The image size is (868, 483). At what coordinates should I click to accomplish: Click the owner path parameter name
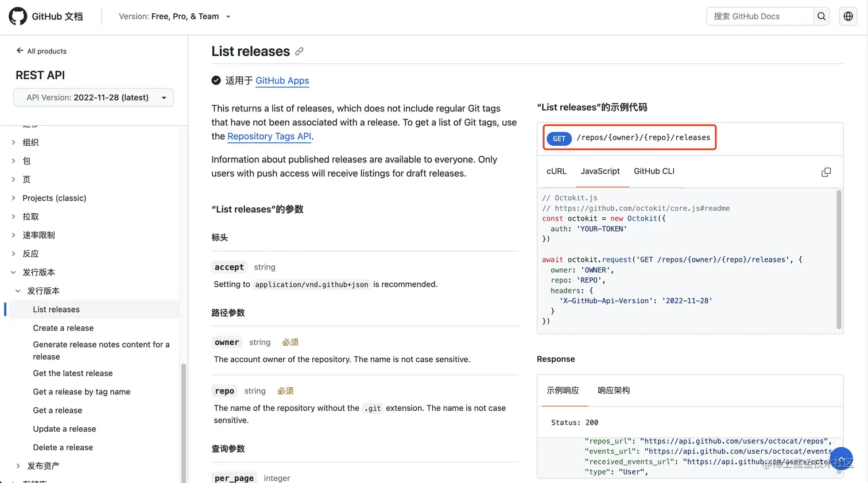[227, 342]
